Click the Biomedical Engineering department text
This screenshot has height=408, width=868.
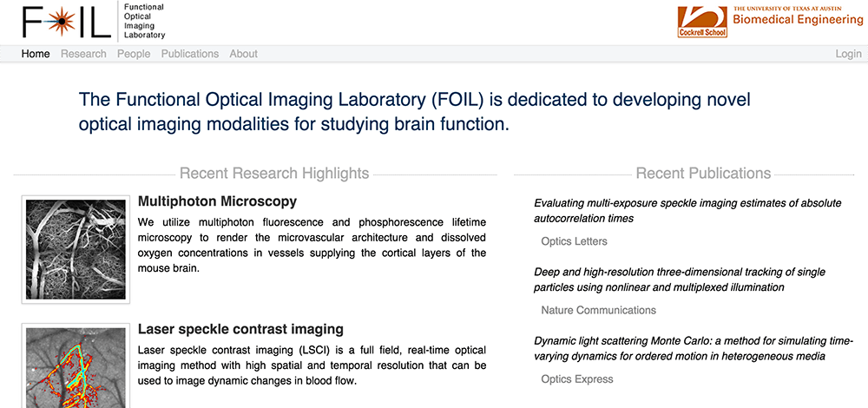[798, 20]
